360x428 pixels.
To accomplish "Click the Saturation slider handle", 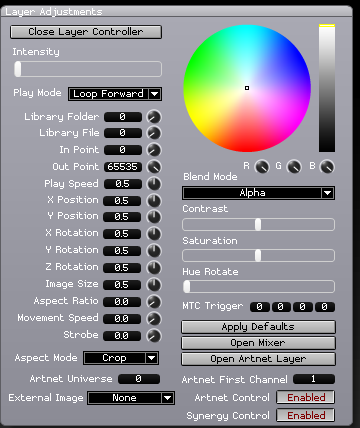I will [258, 256].
